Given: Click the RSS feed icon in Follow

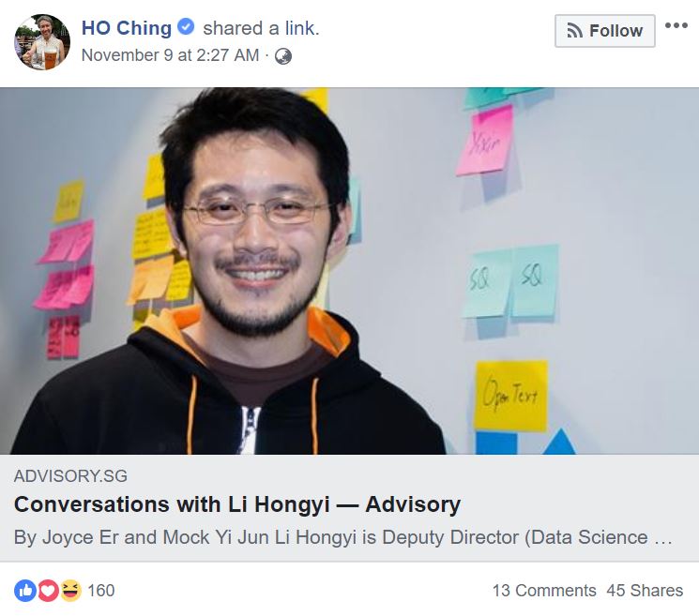Looking at the screenshot, I should click(x=574, y=31).
